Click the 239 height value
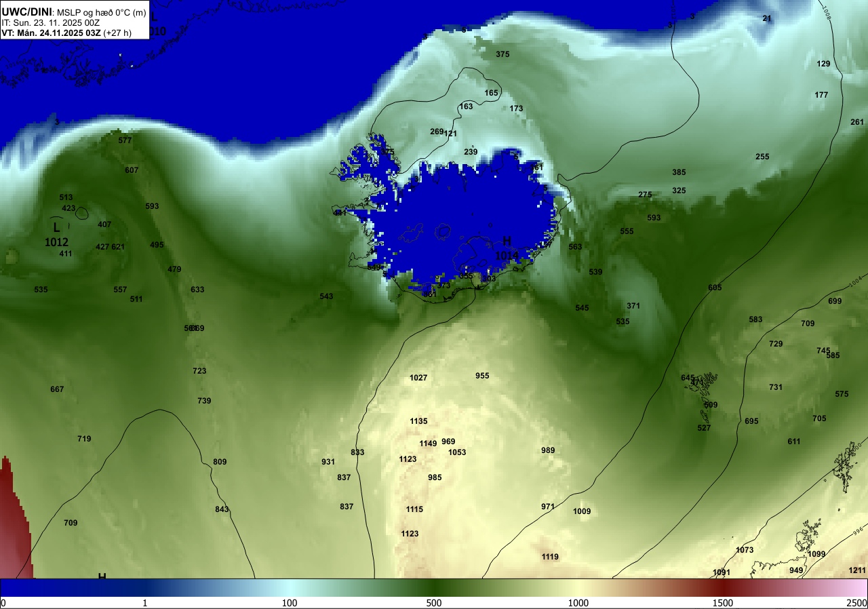The height and width of the screenshot is (609, 868). tap(471, 152)
